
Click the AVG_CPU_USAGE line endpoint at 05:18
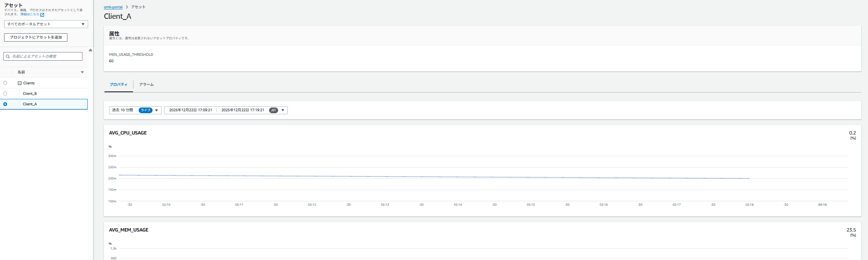click(x=749, y=178)
